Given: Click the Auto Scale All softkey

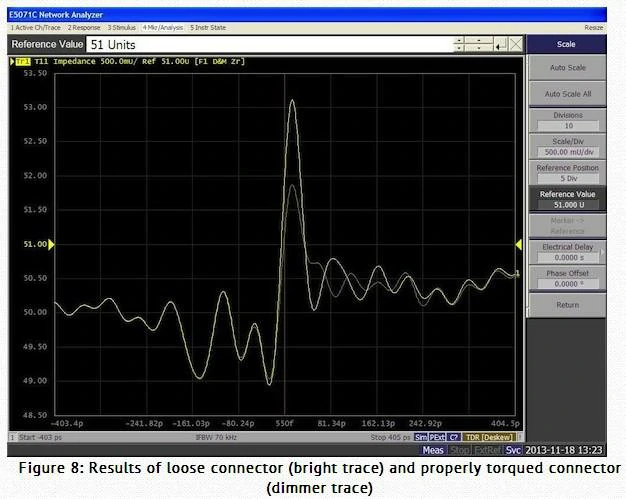Looking at the screenshot, I should (568, 94).
